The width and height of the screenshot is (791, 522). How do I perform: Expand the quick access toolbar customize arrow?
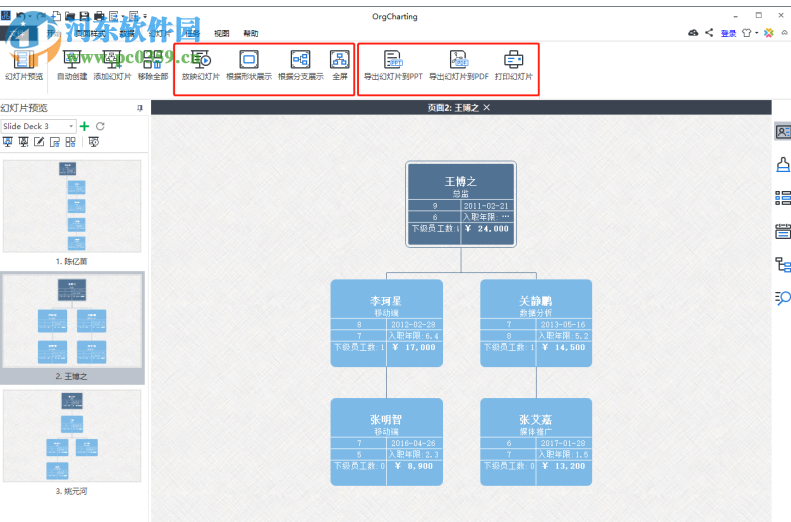point(145,17)
